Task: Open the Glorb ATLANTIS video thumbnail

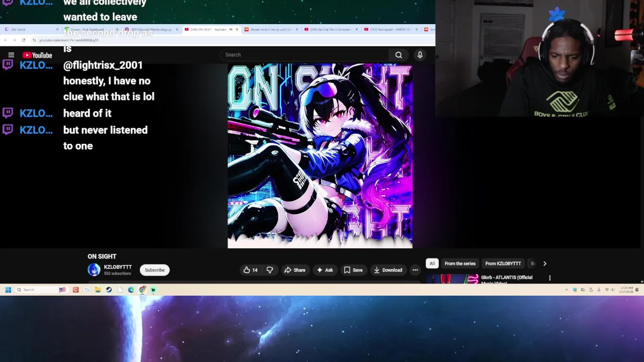Action: point(452,279)
